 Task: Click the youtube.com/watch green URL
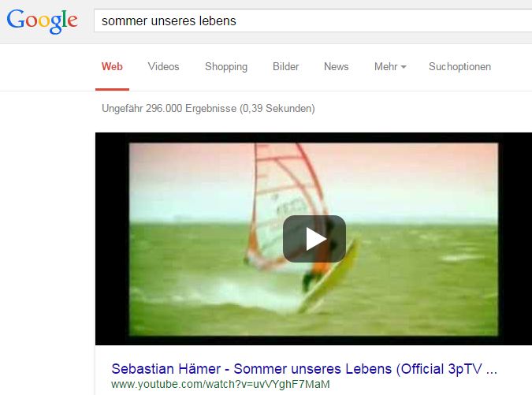pyautogui.click(x=220, y=385)
